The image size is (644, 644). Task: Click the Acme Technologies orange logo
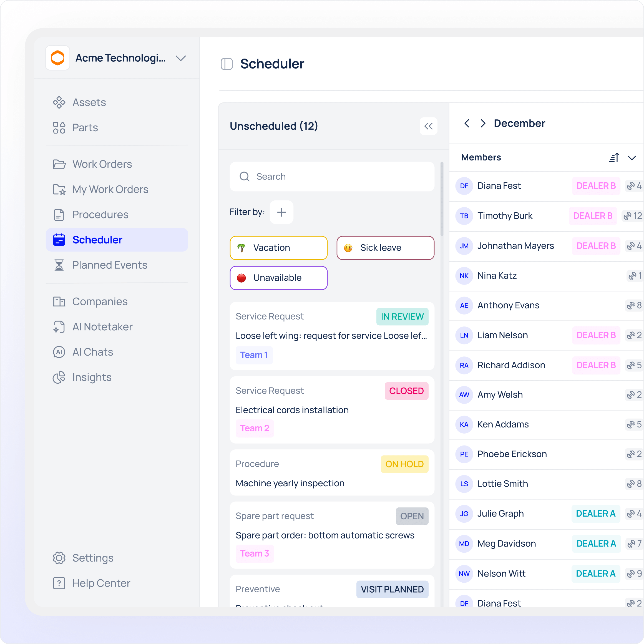pos(58,58)
